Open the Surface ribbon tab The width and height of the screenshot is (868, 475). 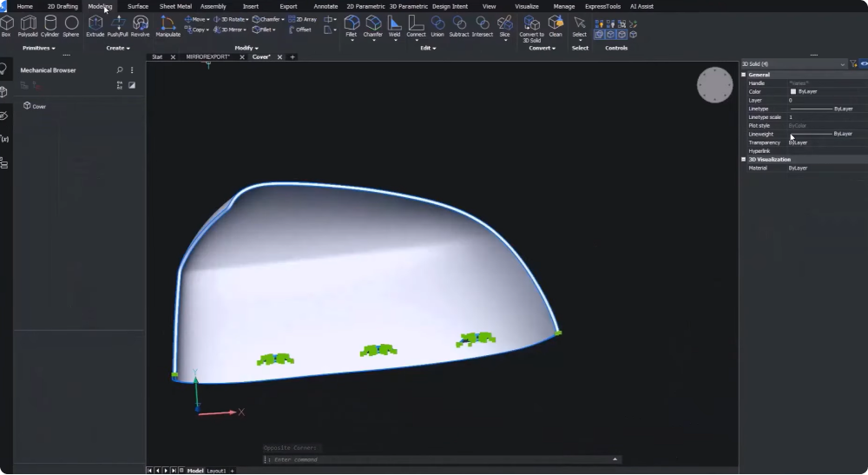click(x=138, y=6)
